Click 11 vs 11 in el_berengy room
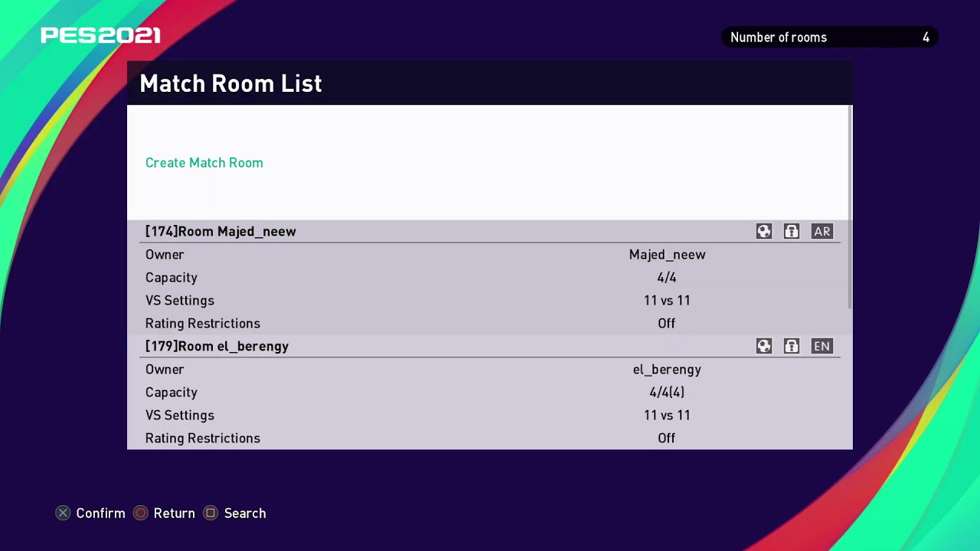This screenshot has width=980, height=551. tap(667, 416)
